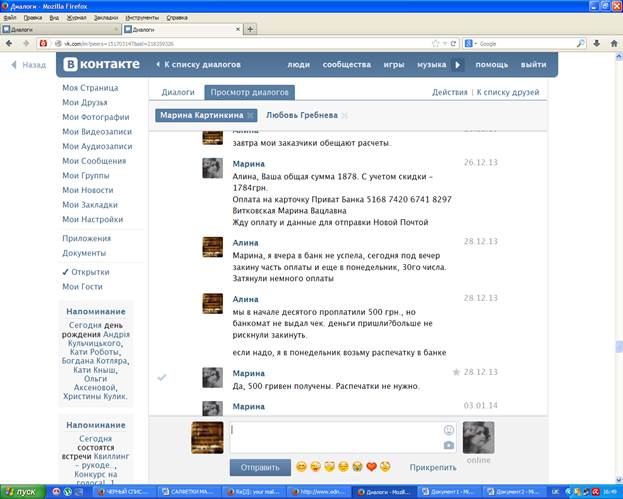
Task: Switch to the Диалоги tab
Action: click(178, 92)
